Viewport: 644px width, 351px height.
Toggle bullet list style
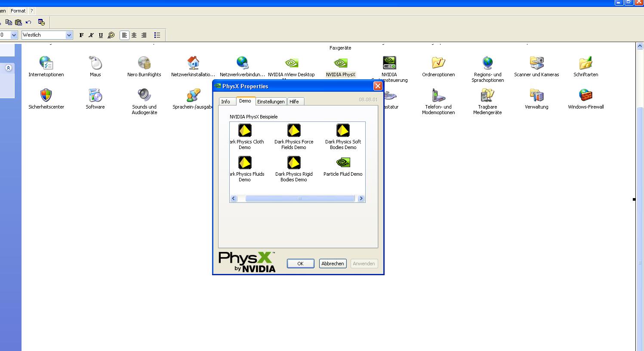[157, 35]
